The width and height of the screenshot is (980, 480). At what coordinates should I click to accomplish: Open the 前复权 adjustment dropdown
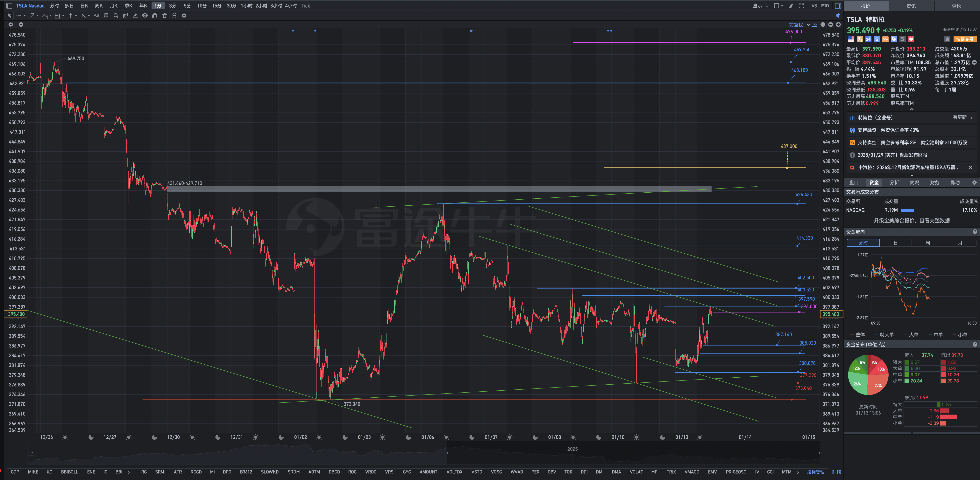pos(799,25)
